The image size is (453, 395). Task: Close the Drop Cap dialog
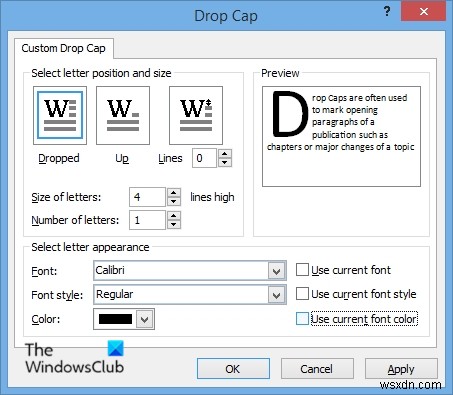(424, 12)
